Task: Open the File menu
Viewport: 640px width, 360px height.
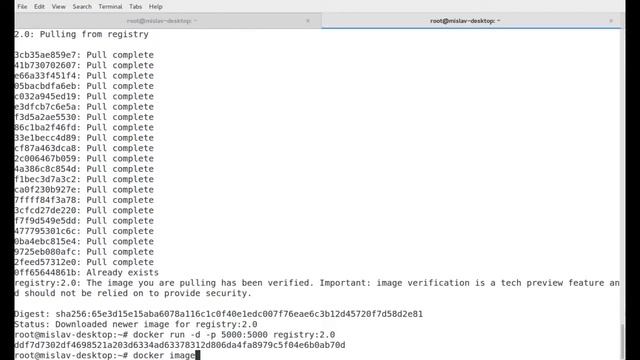Action: 22,7
